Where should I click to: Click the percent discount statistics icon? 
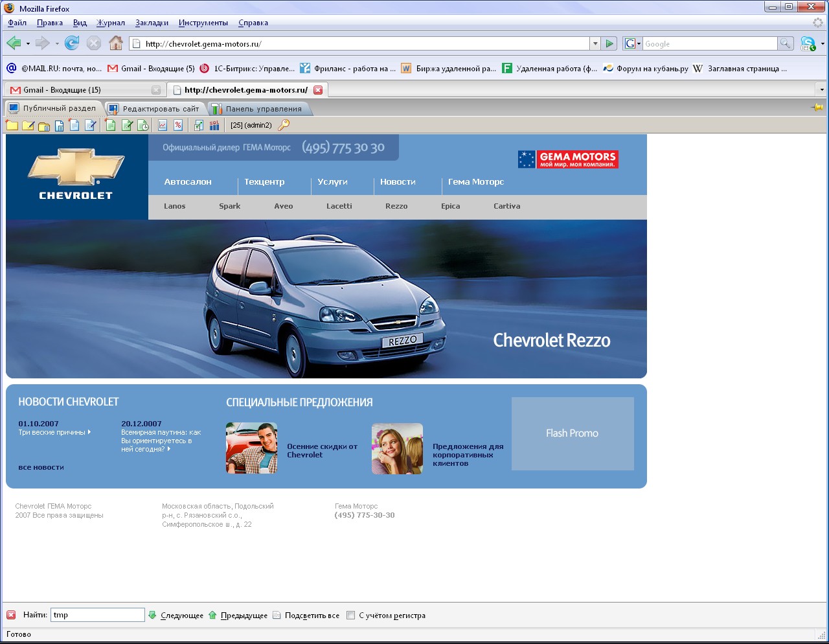click(179, 125)
